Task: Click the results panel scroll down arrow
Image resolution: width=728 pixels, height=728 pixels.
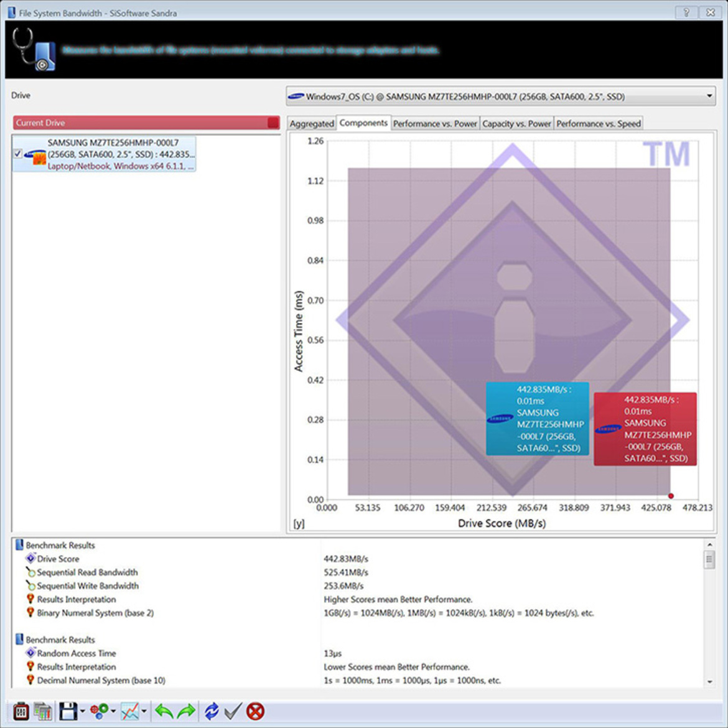Action: [x=709, y=682]
